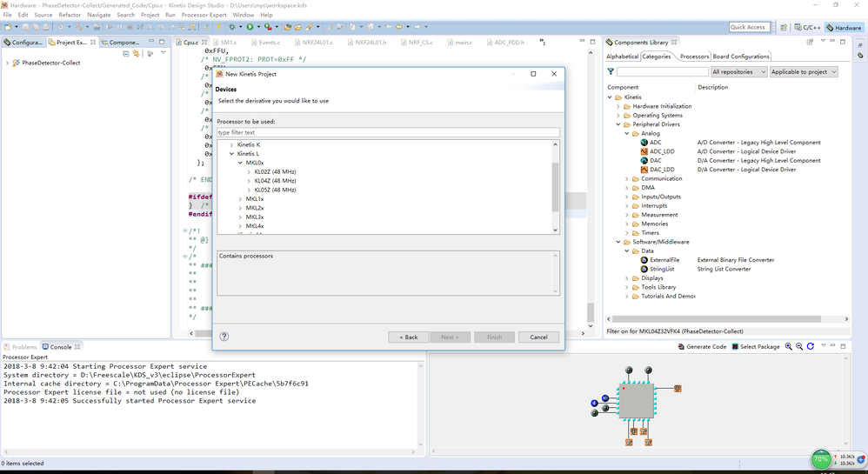Click the DAC_LDD component icon
This screenshot has height=474, width=868.
tap(644, 170)
